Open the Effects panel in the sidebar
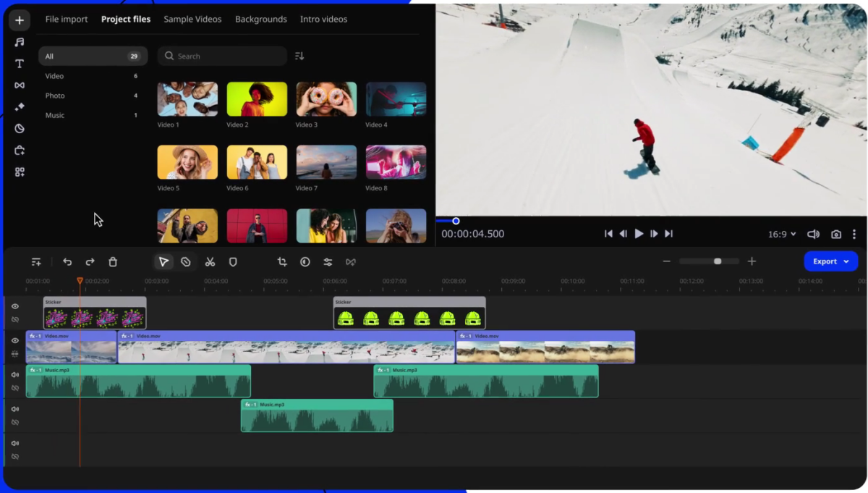 click(x=19, y=106)
